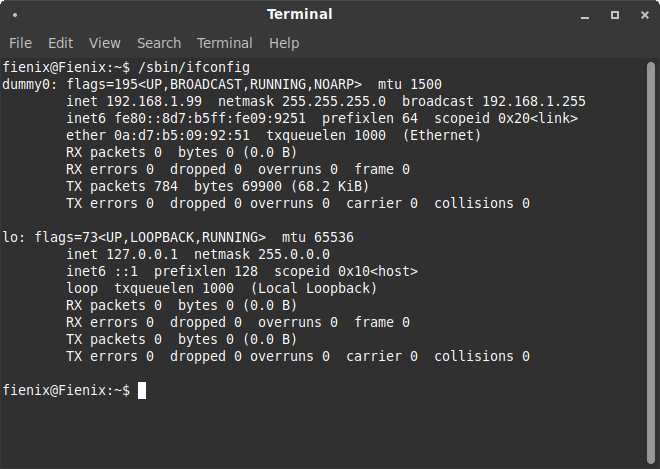Open the Edit menu
The image size is (660, 469).
point(61,43)
